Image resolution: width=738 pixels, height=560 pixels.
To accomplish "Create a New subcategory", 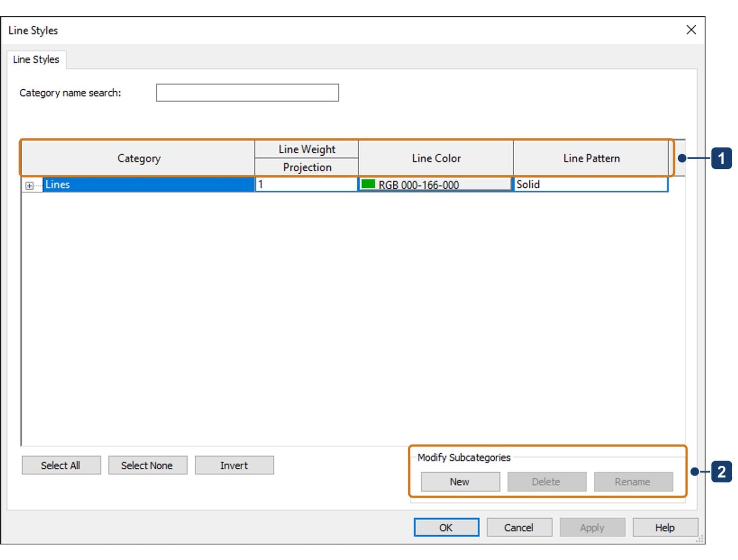I will 460,481.
